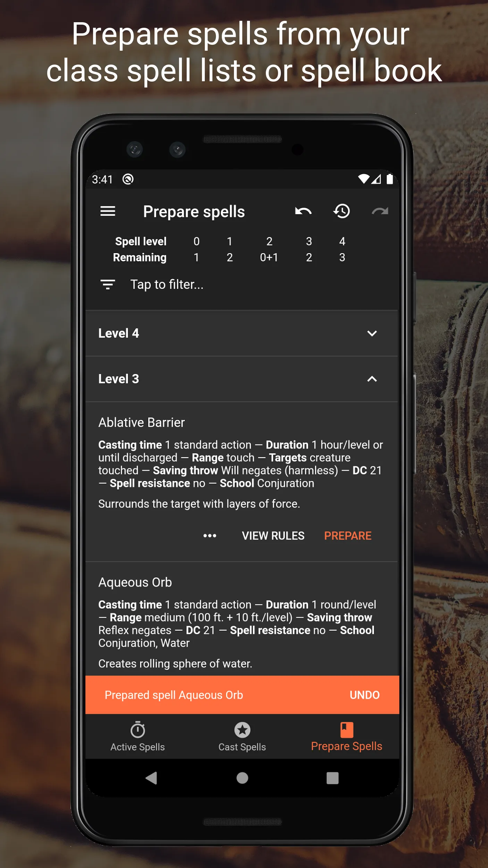Tap the 'Remaining' row label
The width and height of the screenshot is (488, 868).
pos(140,257)
